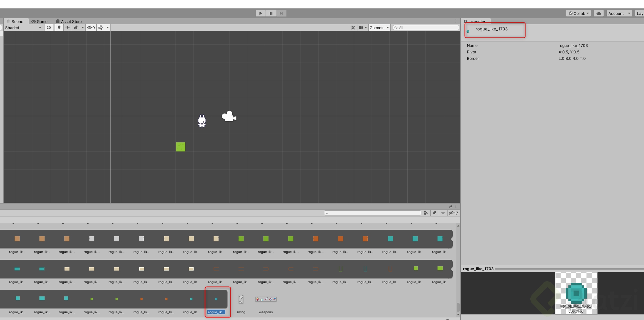Switch to the Scene tab
This screenshot has height=320, width=644.
15,21
